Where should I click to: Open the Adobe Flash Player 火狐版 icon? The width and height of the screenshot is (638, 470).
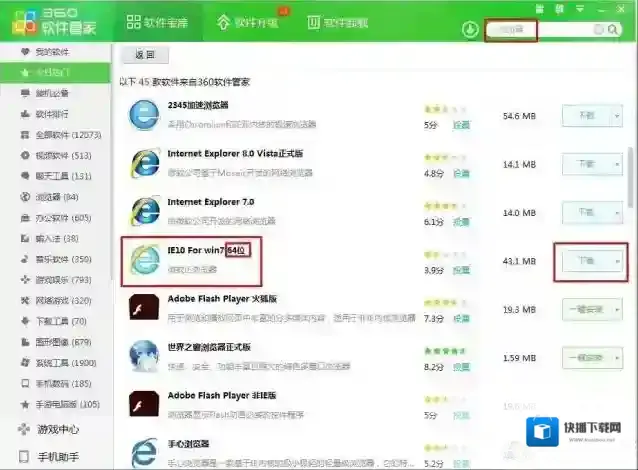pyautogui.click(x=144, y=308)
